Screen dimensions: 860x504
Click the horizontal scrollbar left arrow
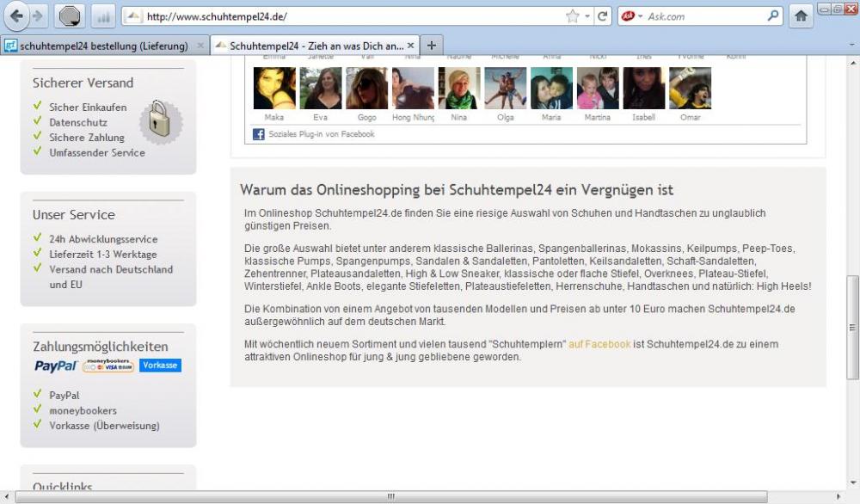coord(7,497)
